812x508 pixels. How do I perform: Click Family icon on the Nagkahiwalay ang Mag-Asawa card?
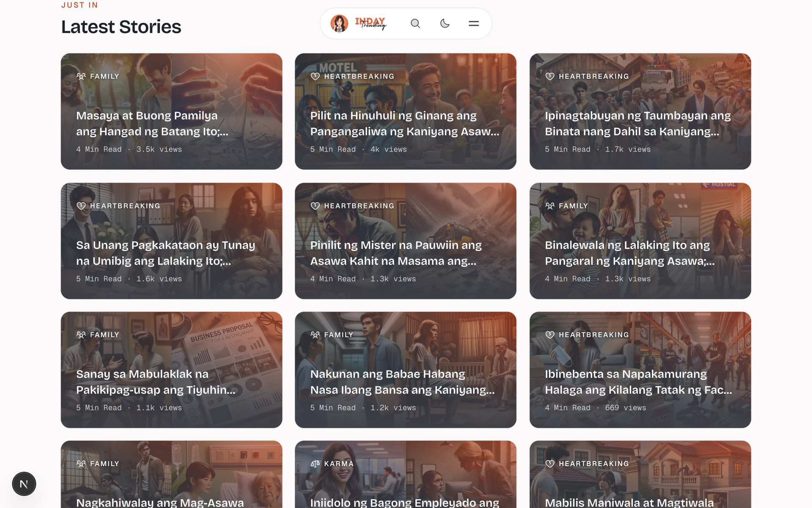tap(81, 464)
